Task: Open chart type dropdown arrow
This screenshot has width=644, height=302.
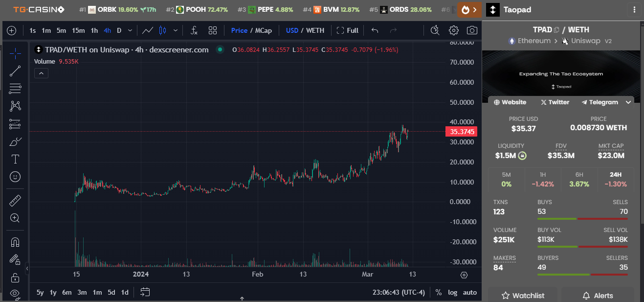Action: [x=176, y=30]
